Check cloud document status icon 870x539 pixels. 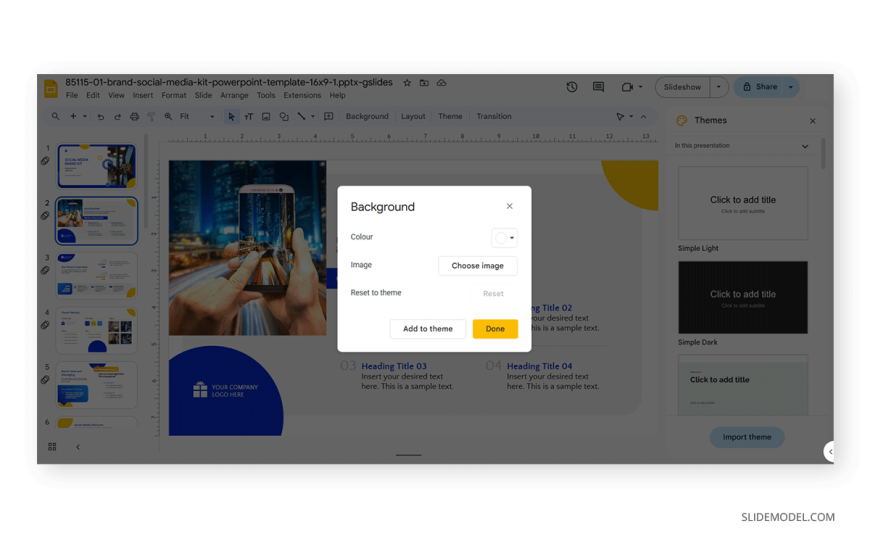click(x=441, y=83)
